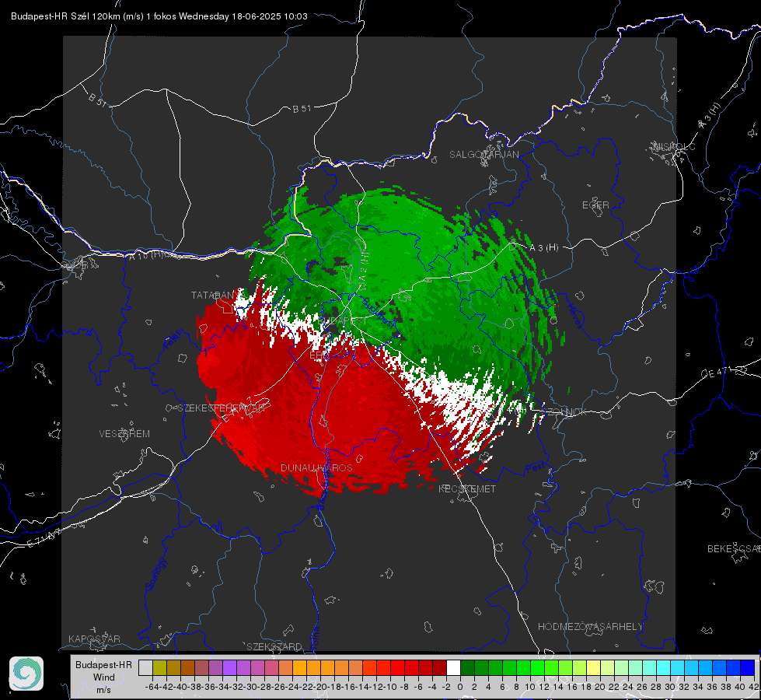The image size is (761, 700).
Task: Click the legend value 20
Action: click(x=600, y=687)
